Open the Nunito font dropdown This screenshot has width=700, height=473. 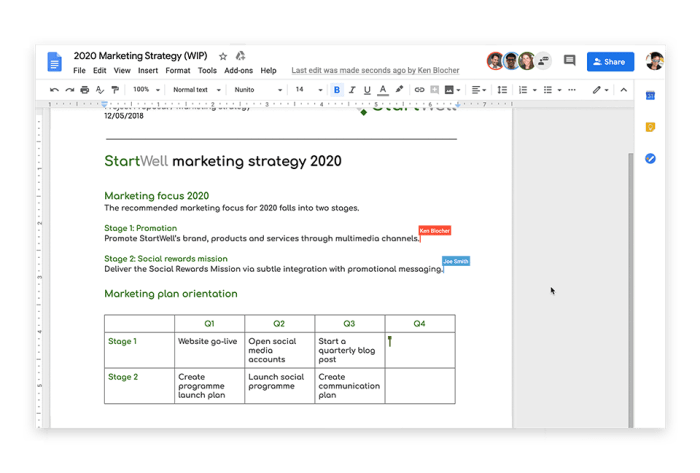[x=258, y=90]
